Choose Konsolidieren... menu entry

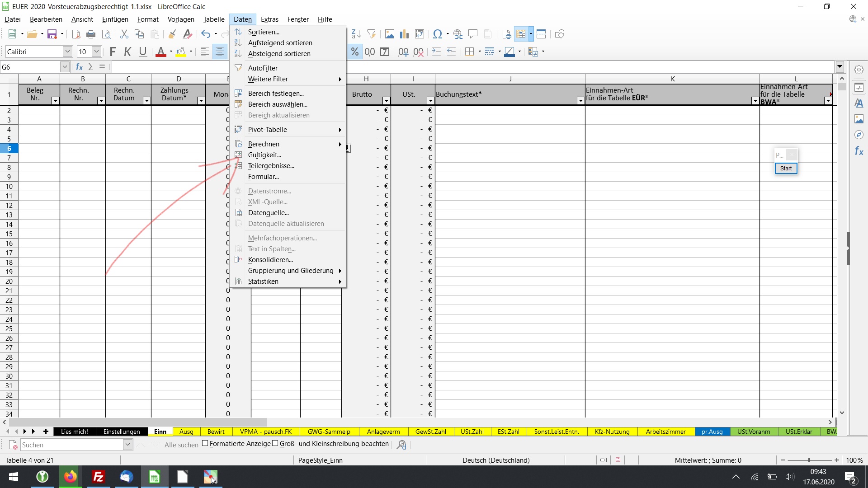point(288,260)
